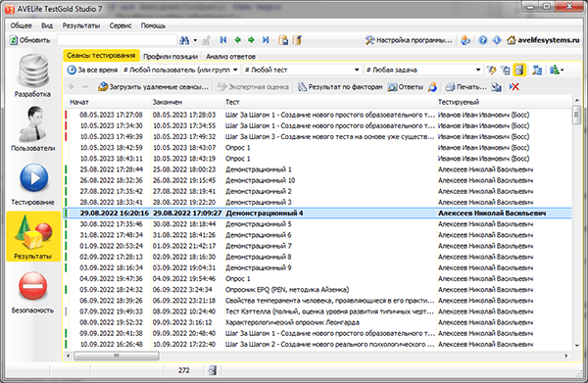Open the Любой пользователь dropdown
This screenshot has width=588, height=383.
pos(180,70)
